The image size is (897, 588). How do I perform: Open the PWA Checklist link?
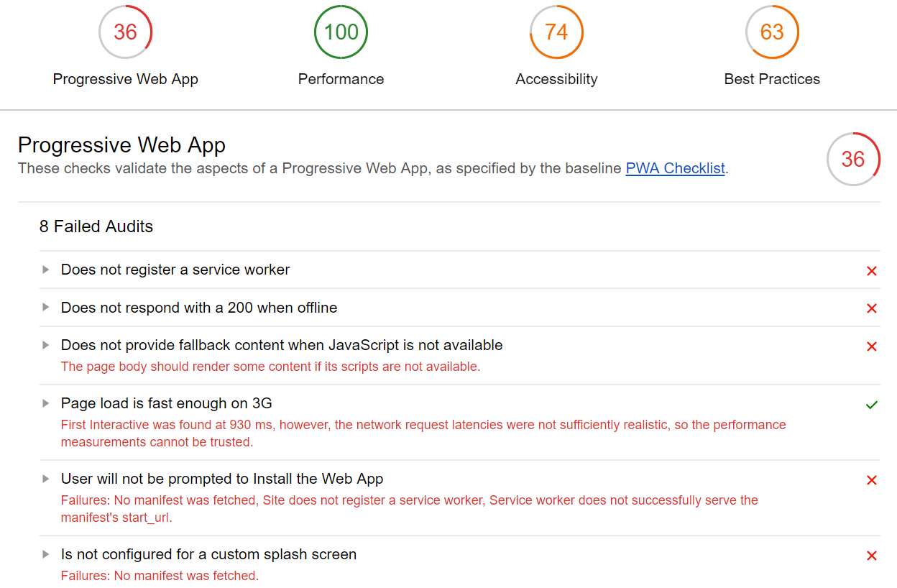[x=675, y=168]
